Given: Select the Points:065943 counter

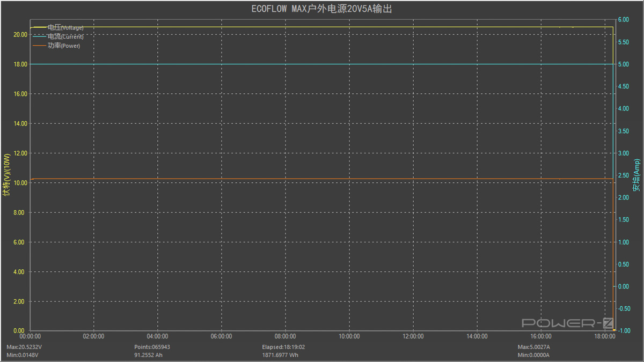Looking at the screenshot, I should tap(152, 347).
